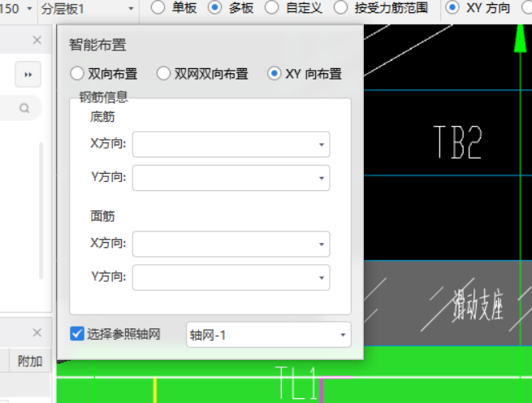
Task: Click the left panel vertical scrollbar
Action: 41,210
